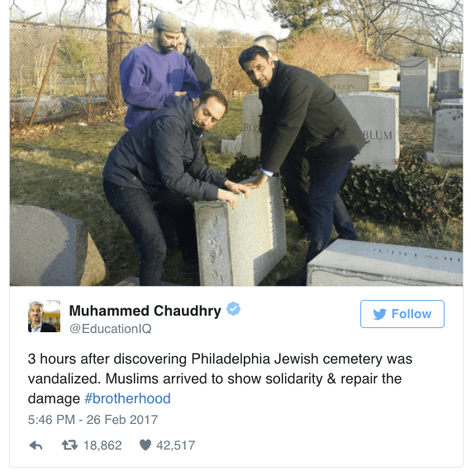Screen dimensions: 471x476
Task: Click the blue verified badge
Action: [233, 309]
